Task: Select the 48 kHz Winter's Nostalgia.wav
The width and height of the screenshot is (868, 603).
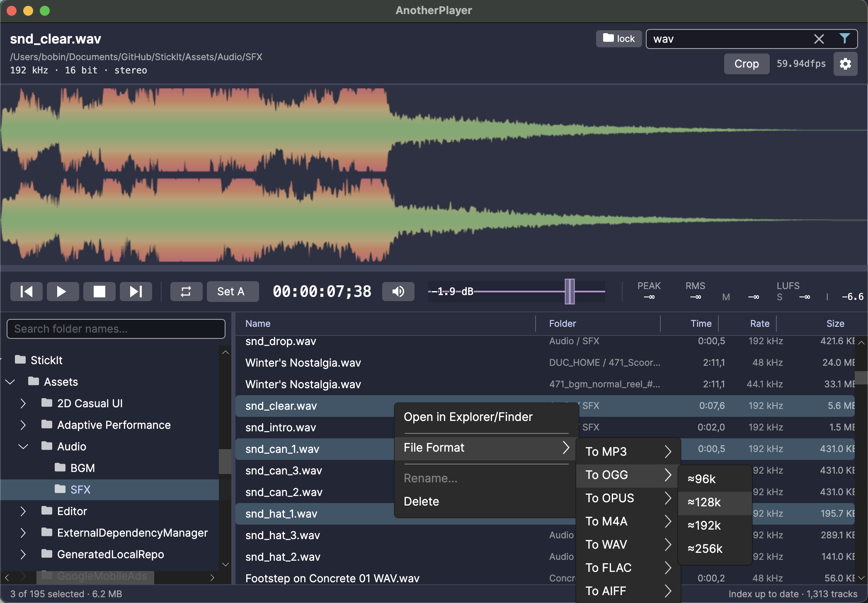Action: point(545,363)
